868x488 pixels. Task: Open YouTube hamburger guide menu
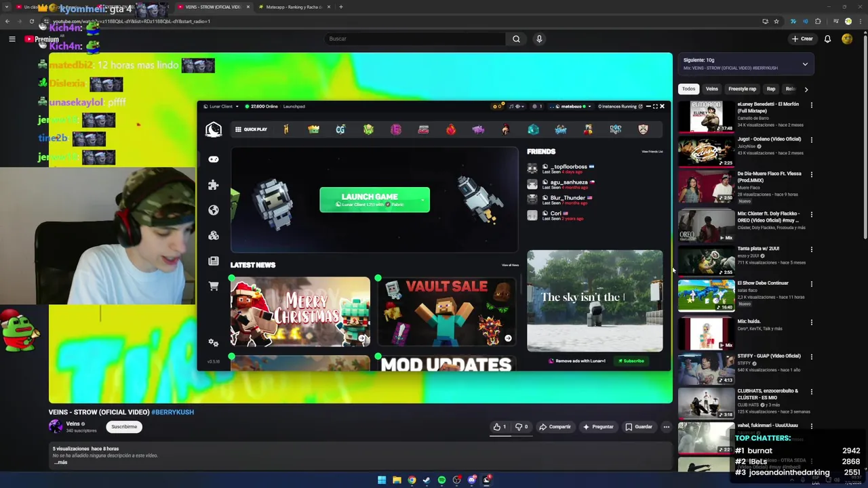(12, 39)
